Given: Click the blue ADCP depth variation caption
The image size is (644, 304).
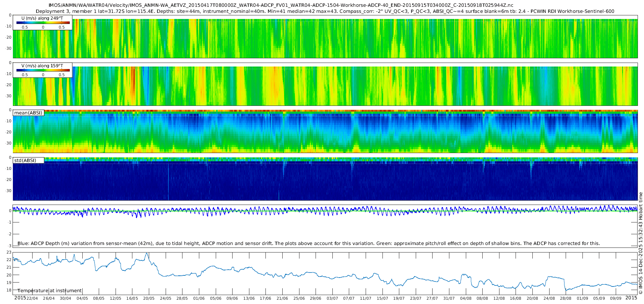Looking at the screenshot, I should [308, 243].
